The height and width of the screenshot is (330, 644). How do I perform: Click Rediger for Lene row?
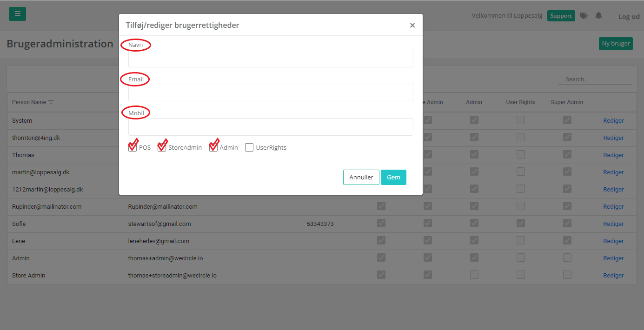pyautogui.click(x=613, y=241)
